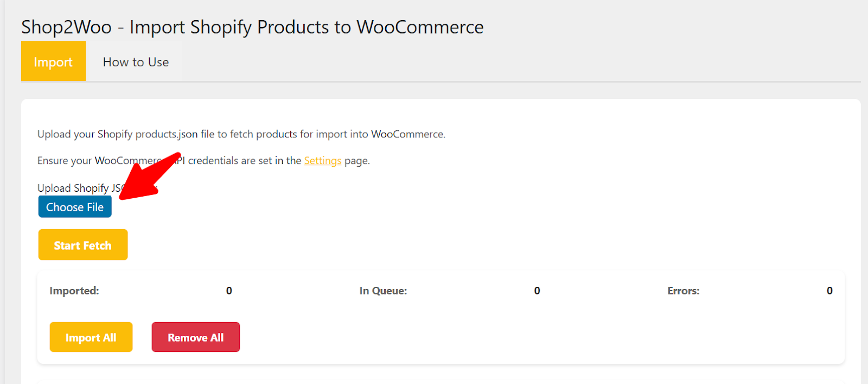Follow the Settings link
Viewport: 868px width, 384px height.
pos(322,161)
